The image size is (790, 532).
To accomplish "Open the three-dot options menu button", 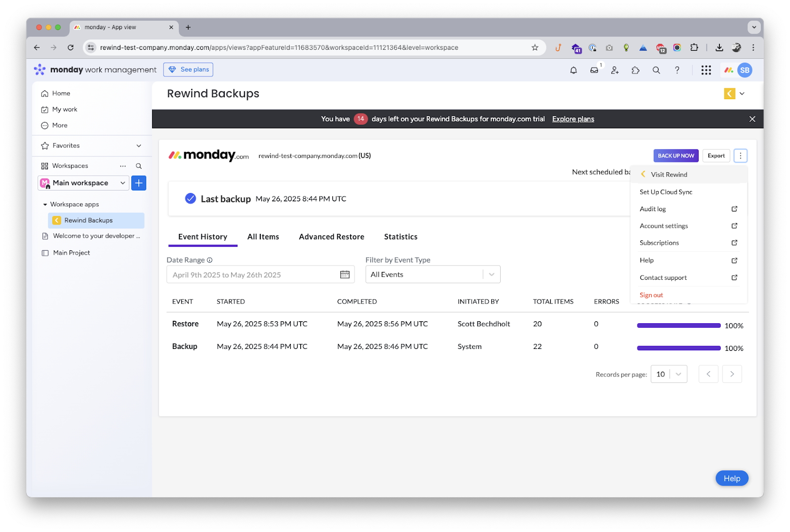I will [x=740, y=155].
